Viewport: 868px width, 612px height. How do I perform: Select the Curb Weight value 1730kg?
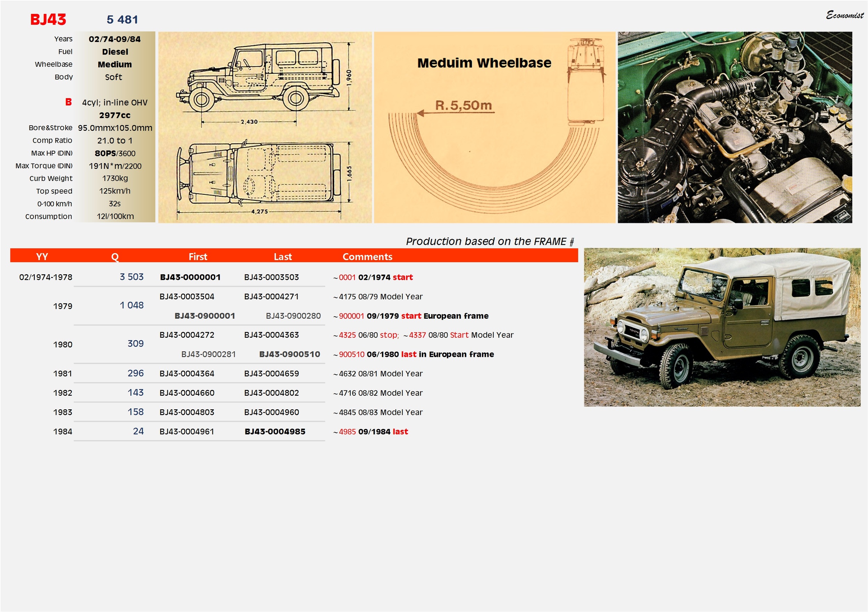pyautogui.click(x=115, y=178)
